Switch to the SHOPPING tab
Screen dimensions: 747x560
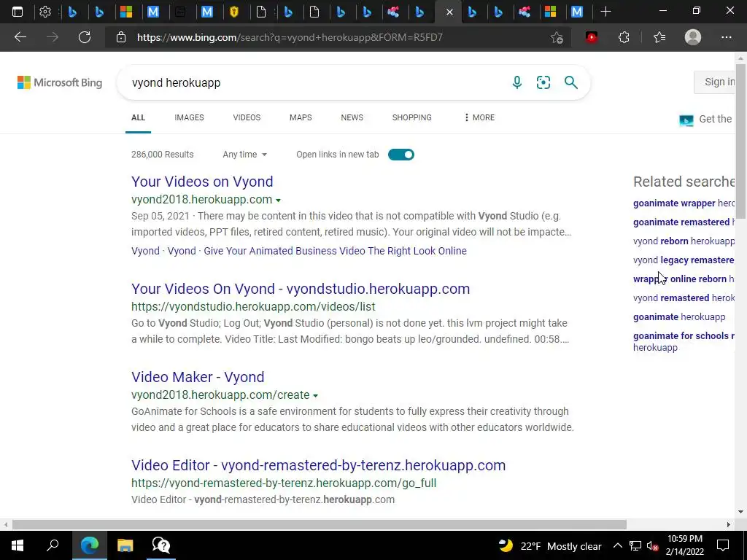412,117
